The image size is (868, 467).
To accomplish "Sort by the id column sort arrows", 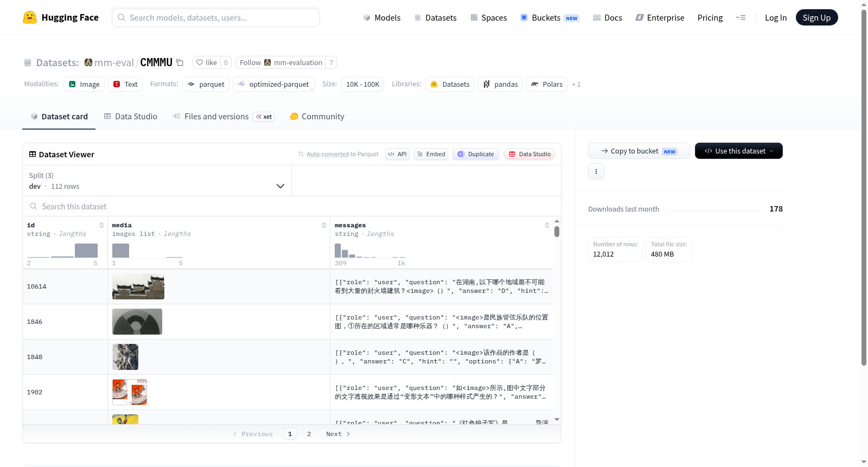I will click(101, 225).
